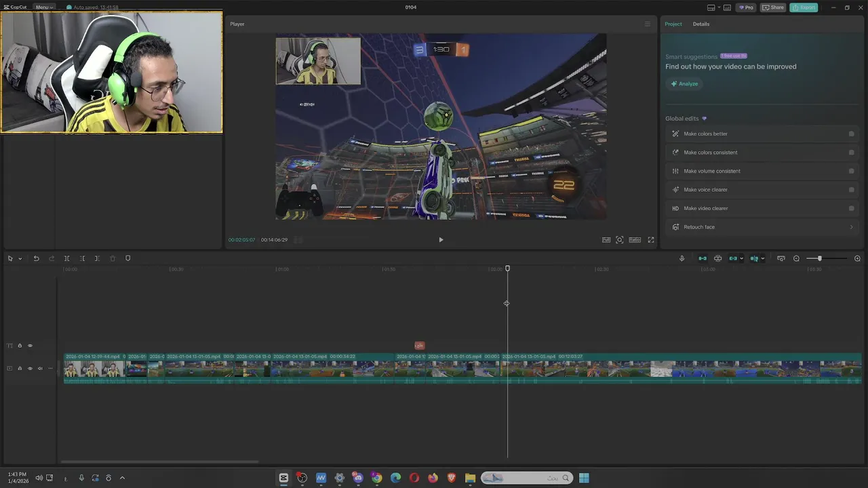868x488 pixels.
Task: Open the Player panel hamburger menu
Action: point(647,24)
